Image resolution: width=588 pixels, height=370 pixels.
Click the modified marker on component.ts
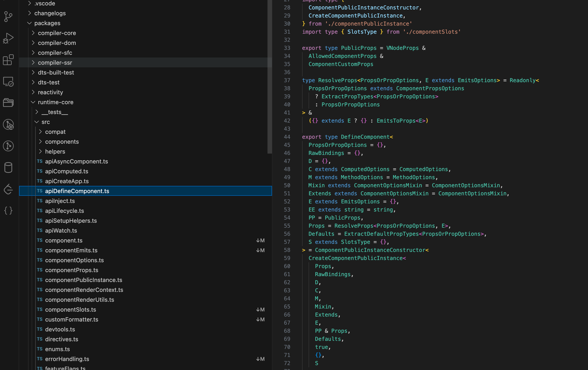(x=260, y=240)
